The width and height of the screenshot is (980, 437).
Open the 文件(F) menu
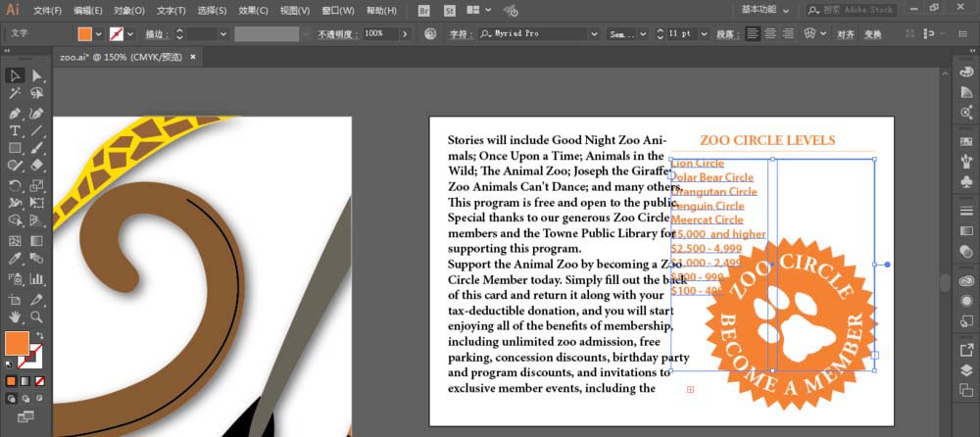click(x=47, y=11)
